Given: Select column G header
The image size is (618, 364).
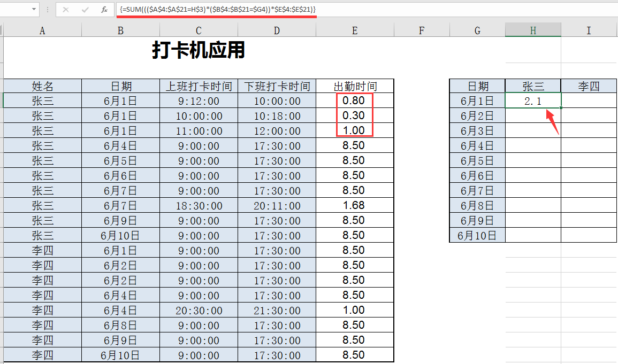Looking at the screenshot, I should [477, 30].
